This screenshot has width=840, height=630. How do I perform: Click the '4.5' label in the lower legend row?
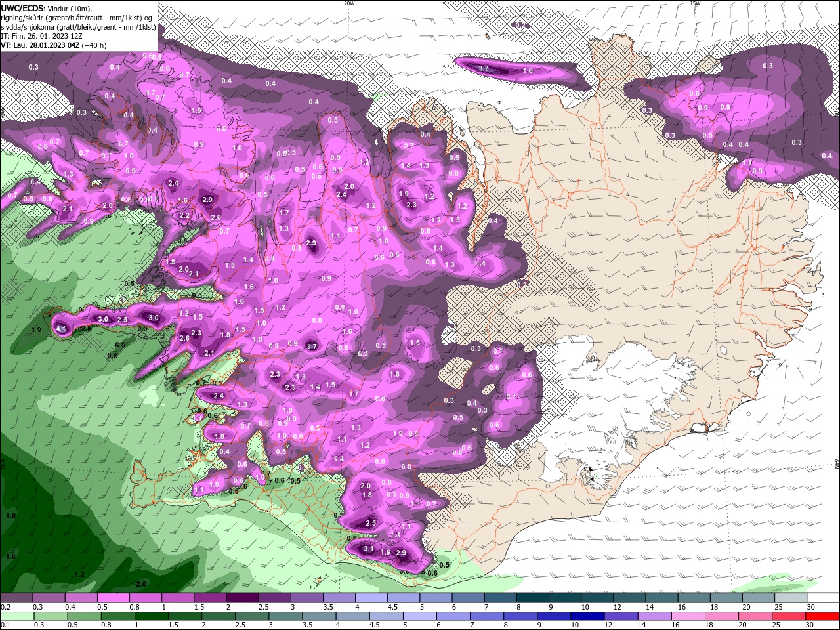coord(374,625)
